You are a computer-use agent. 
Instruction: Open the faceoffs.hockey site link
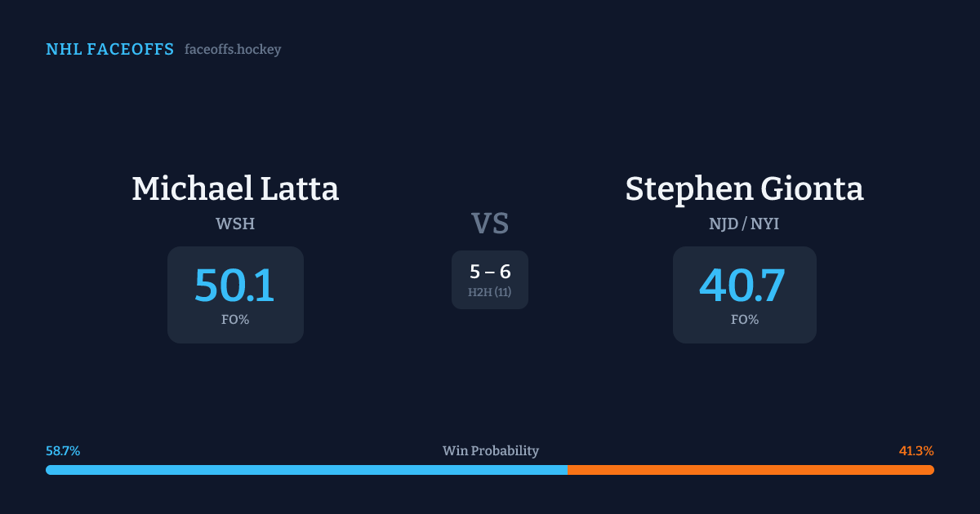tap(233, 50)
